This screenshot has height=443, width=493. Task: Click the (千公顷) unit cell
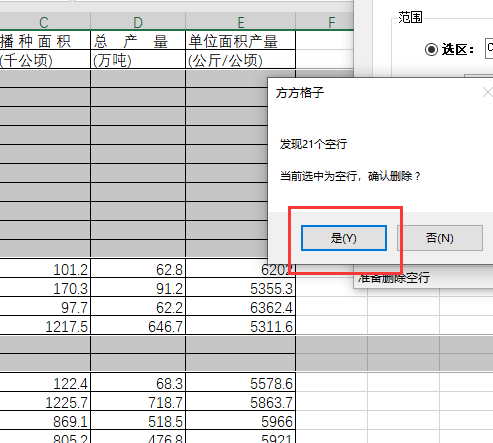(x=45, y=60)
